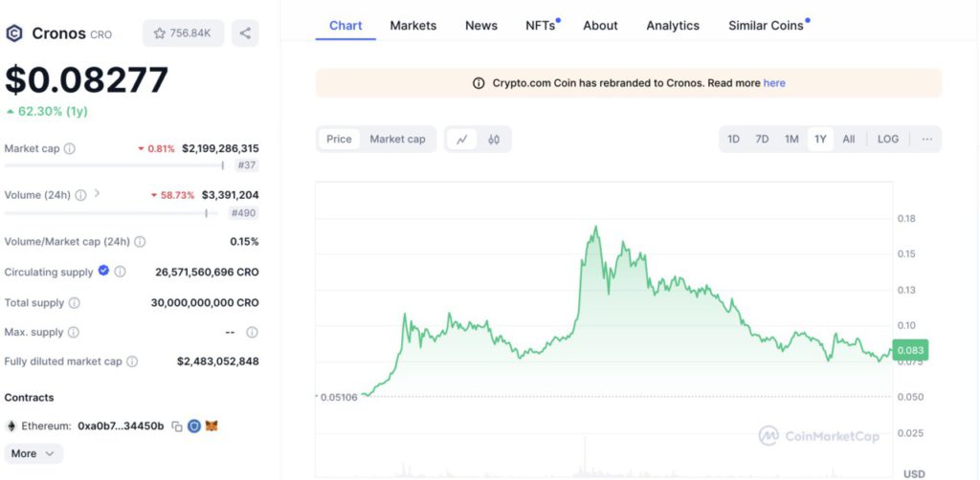Add token to MetaMask via fox icon
Viewport: 980px width, 480px height.
(x=212, y=426)
